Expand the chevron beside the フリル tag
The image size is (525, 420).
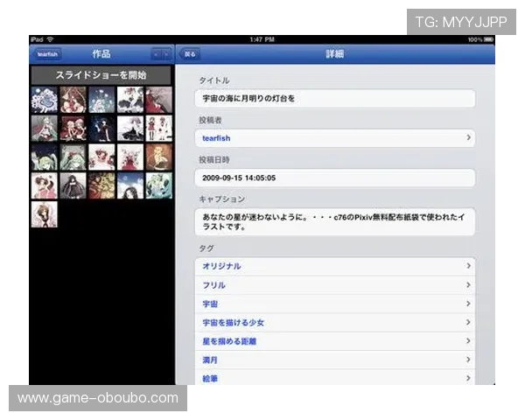[x=468, y=285]
